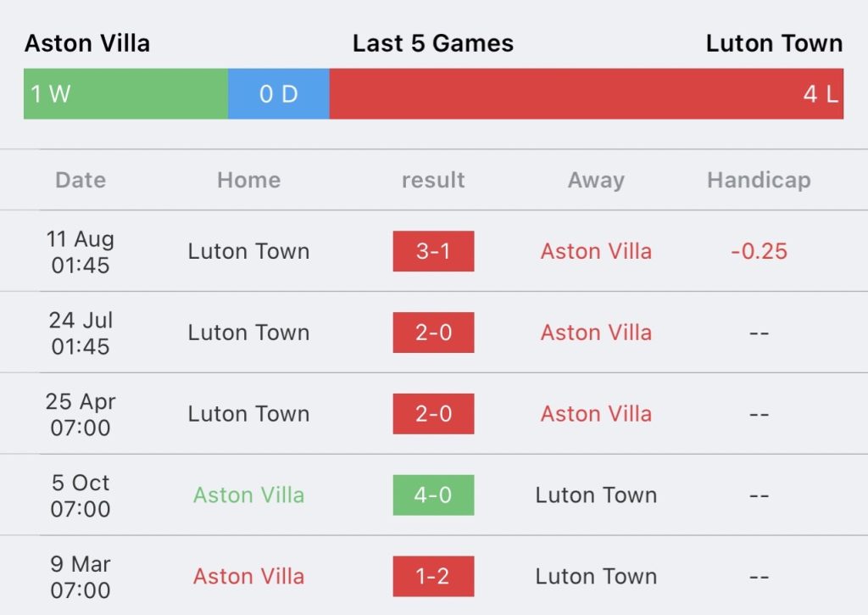Select the 1-2 result badge

433,576
